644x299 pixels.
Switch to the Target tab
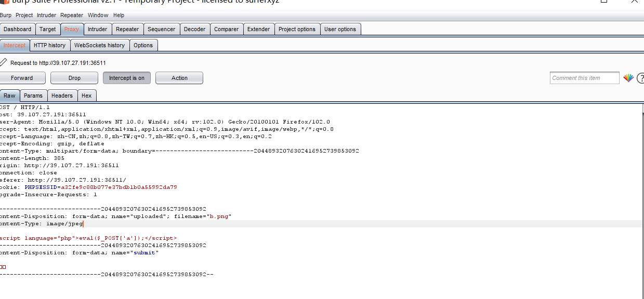(48, 29)
